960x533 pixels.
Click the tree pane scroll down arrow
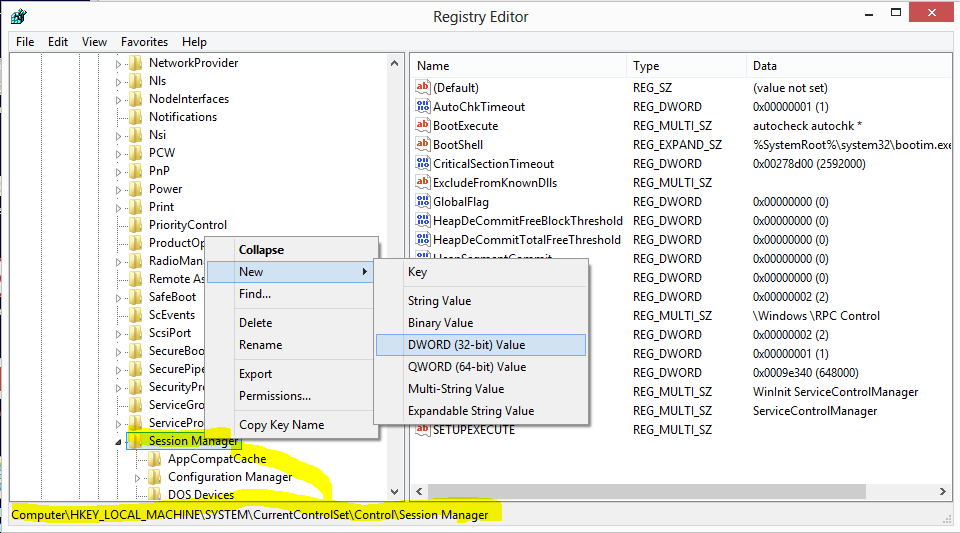[x=394, y=492]
